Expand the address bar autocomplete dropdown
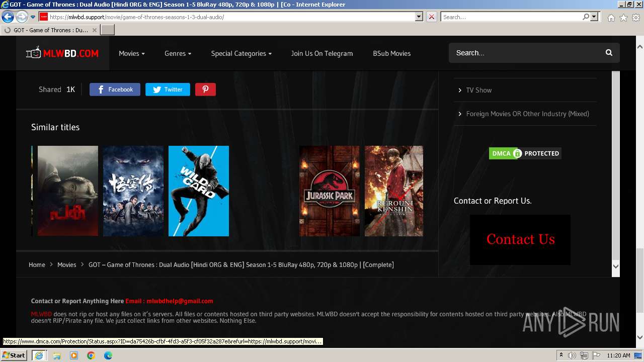Viewport: 644px width, 362px height. coord(419,17)
